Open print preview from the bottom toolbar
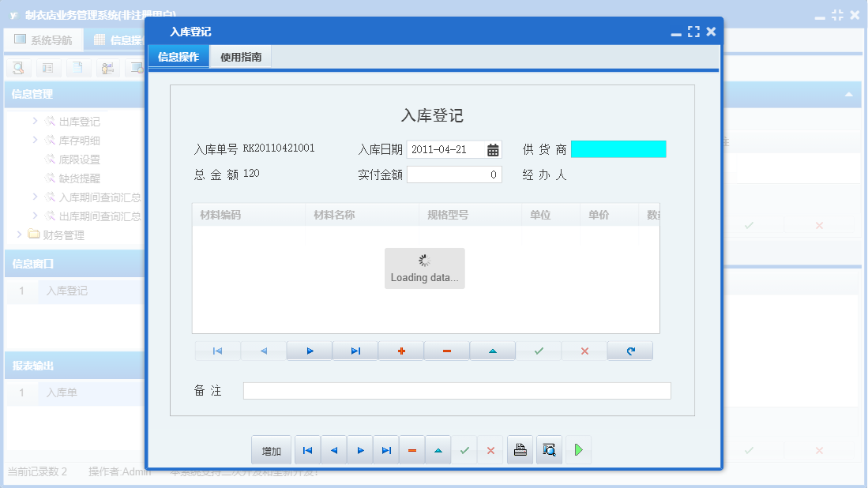Screen dimensions: 868x488 click(549, 449)
